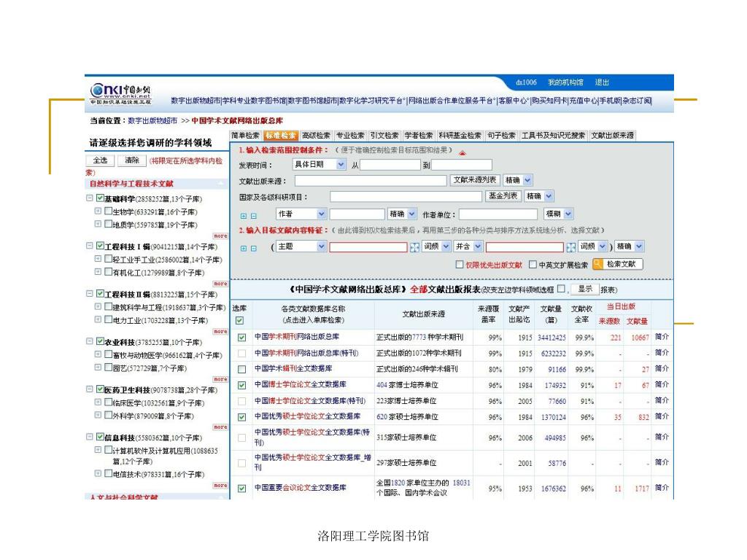The width and height of the screenshot is (747, 560).
Task: Enable 仅限优先出版文献 checkbox
Action: click(x=460, y=264)
